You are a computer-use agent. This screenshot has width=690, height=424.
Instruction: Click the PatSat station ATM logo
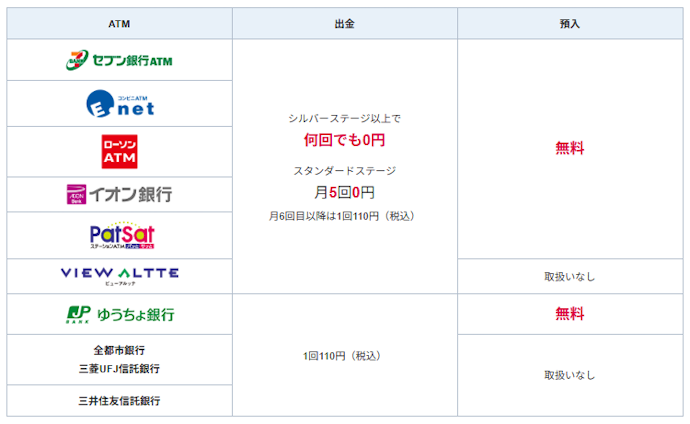(122, 235)
